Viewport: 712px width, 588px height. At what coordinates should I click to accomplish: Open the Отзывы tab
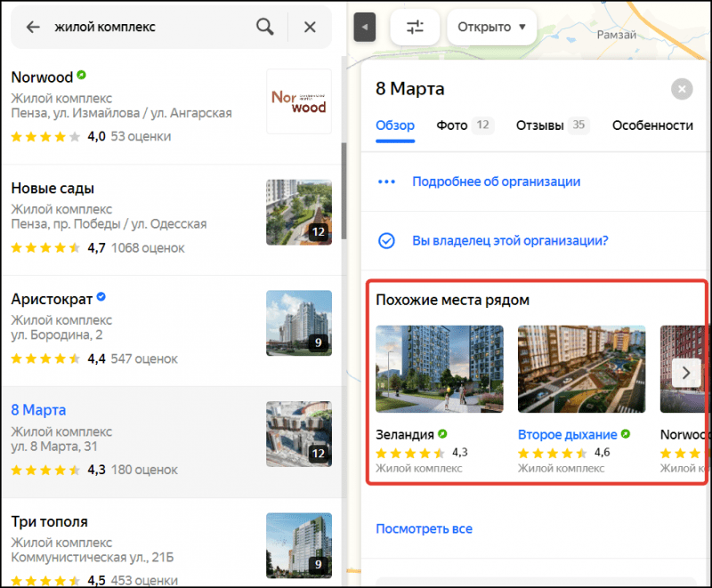(x=540, y=125)
